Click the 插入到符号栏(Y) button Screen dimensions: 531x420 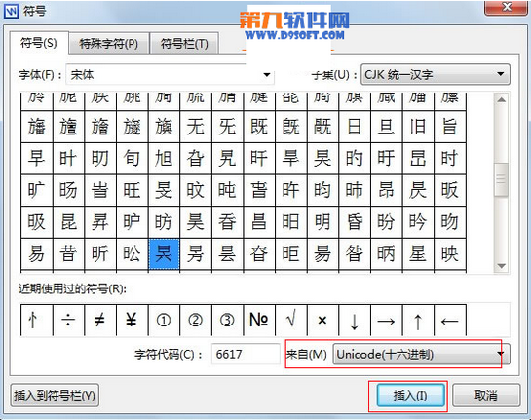click(x=55, y=396)
